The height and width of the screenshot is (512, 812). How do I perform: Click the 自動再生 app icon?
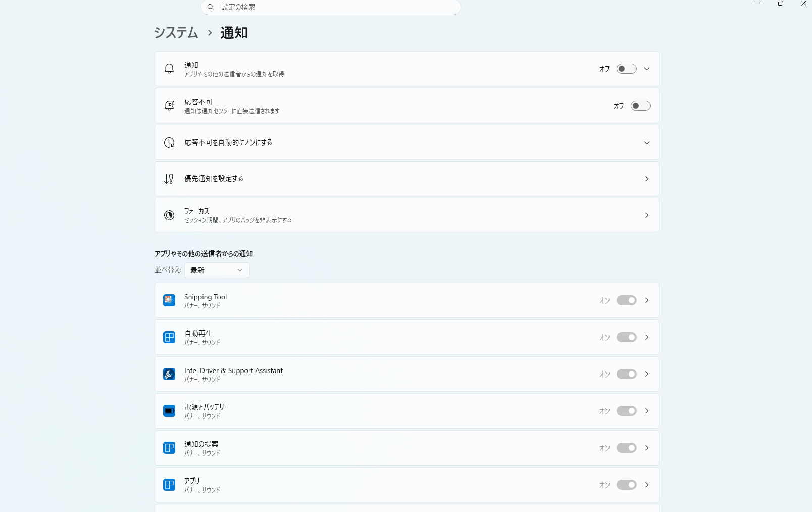[169, 337]
